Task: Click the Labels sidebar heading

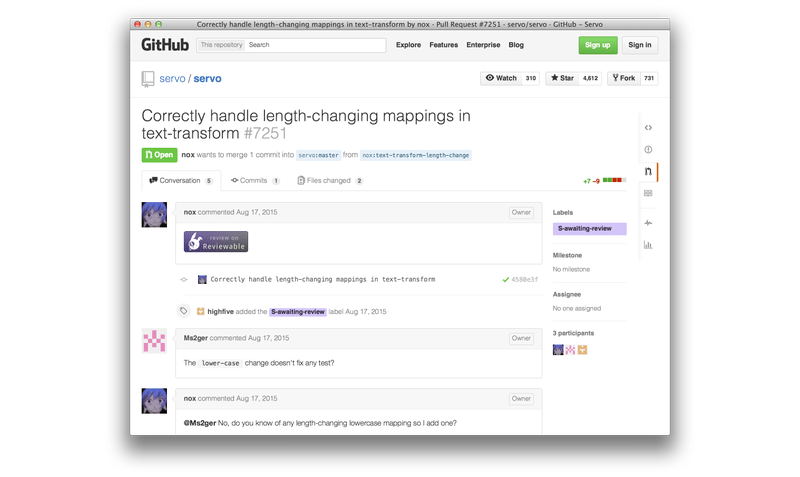Action: coord(563,212)
